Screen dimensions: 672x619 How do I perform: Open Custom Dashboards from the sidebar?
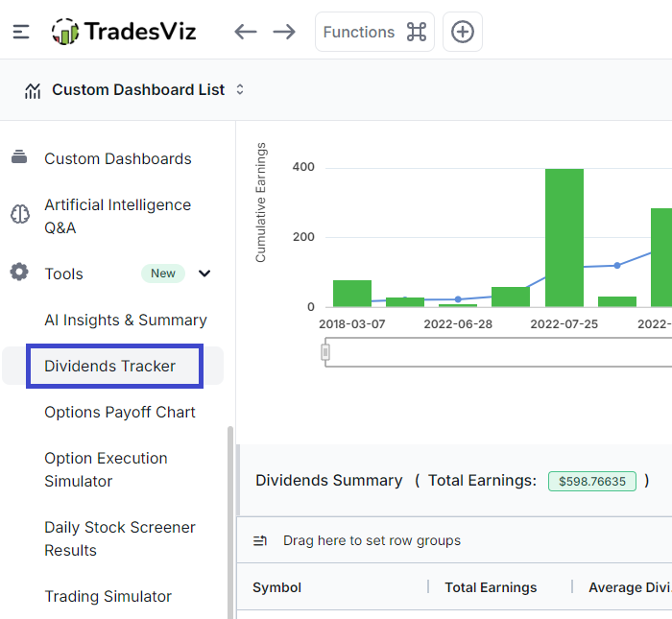coord(118,159)
